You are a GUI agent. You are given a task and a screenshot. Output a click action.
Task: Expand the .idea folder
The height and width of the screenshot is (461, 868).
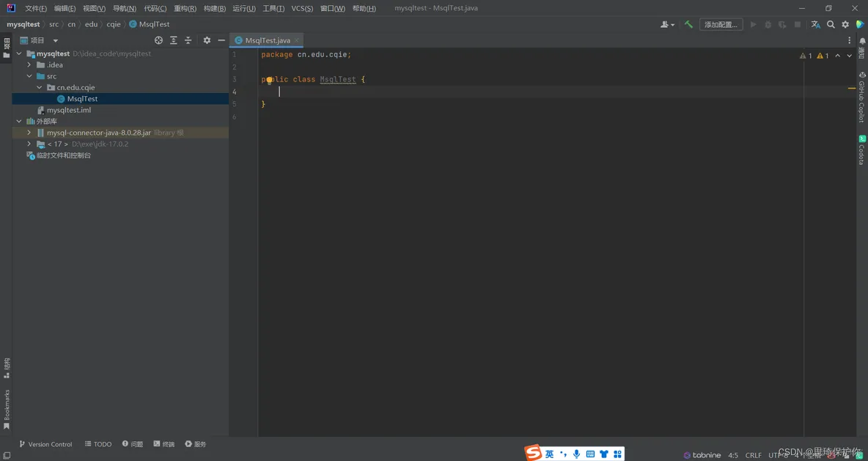click(29, 64)
